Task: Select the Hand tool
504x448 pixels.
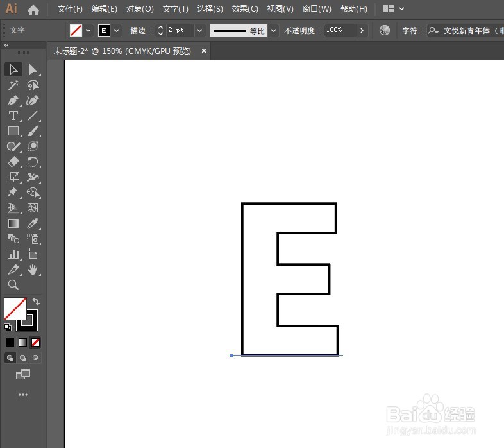Action: tap(33, 270)
